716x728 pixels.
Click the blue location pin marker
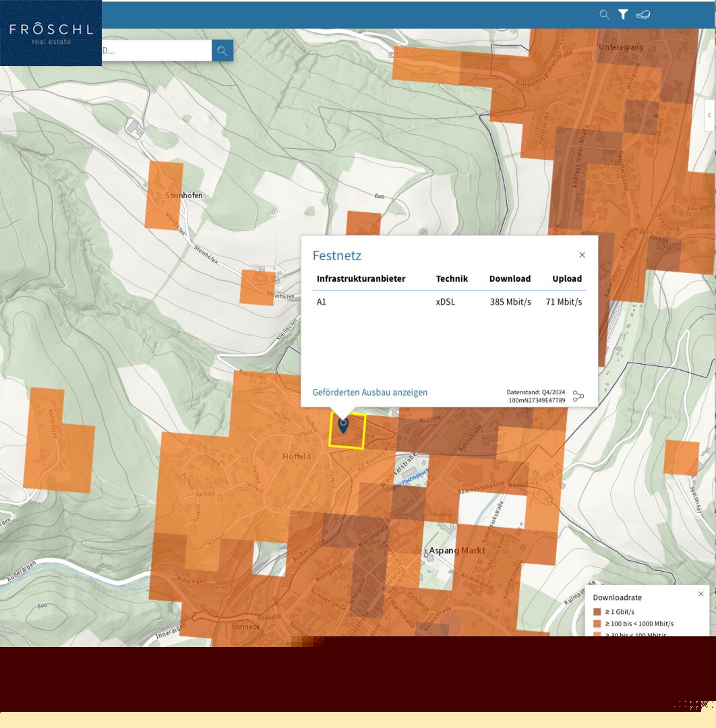click(x=343, y=425)
